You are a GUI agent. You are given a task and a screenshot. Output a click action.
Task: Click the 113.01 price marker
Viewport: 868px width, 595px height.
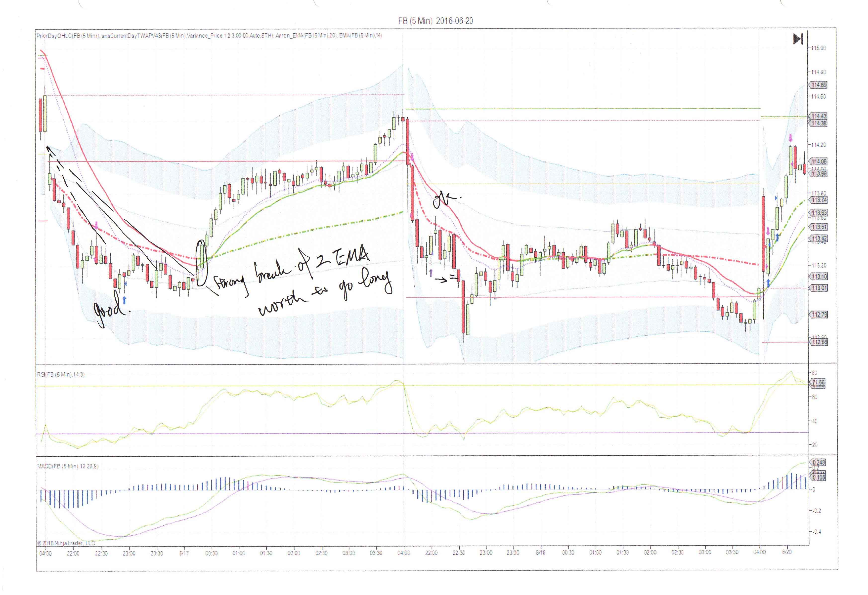coord(818,288)
